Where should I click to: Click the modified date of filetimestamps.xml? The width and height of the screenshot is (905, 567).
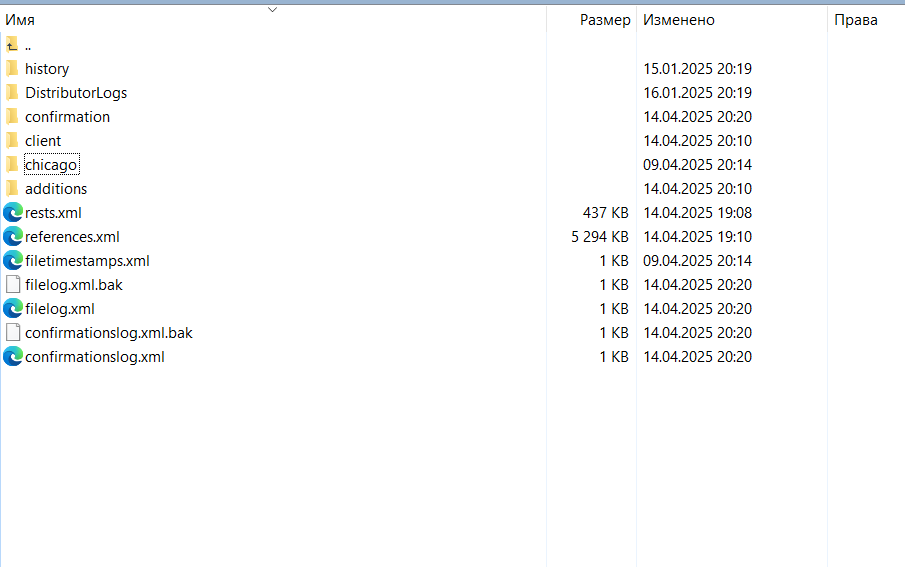click(697, 261)
